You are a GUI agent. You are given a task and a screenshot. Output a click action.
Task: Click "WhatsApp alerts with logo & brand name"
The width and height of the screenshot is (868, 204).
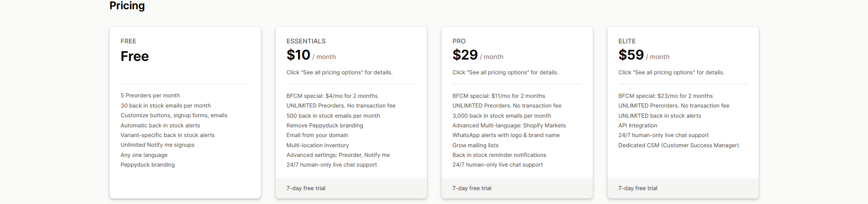506,135
